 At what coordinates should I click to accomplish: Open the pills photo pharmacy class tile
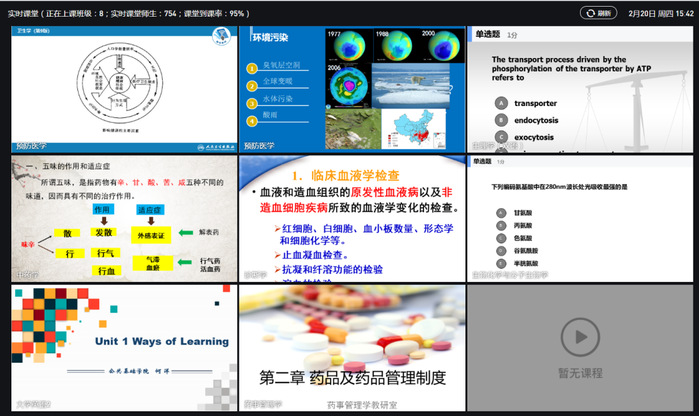(352, 348)
